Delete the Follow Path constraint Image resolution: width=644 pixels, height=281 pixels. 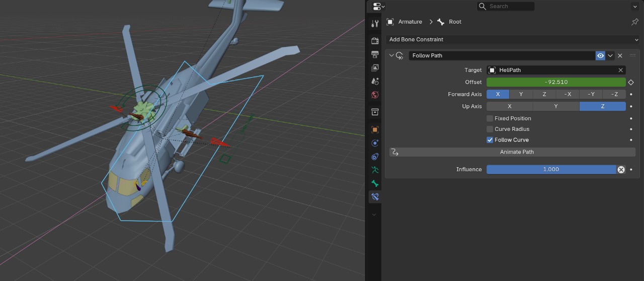click(620, 56)
